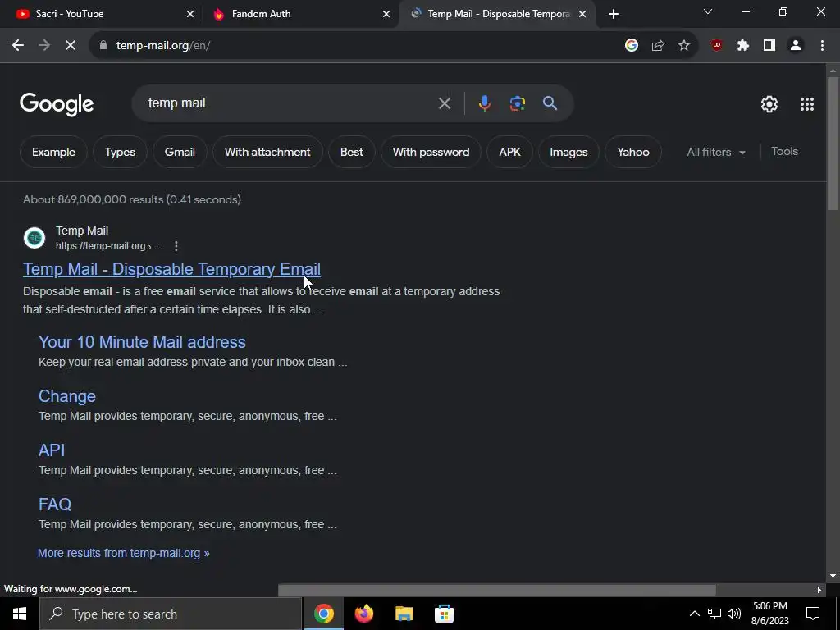Screen dimensions: 840x630
Task: Select the Temp Mail browser tab
Action: click(499, 14)
